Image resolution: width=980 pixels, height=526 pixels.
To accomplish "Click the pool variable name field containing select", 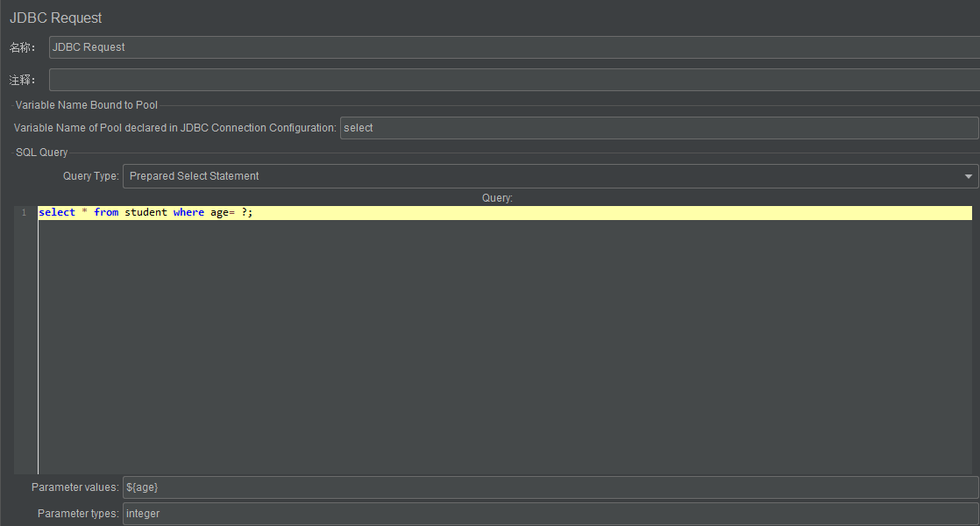I will 659,128.
